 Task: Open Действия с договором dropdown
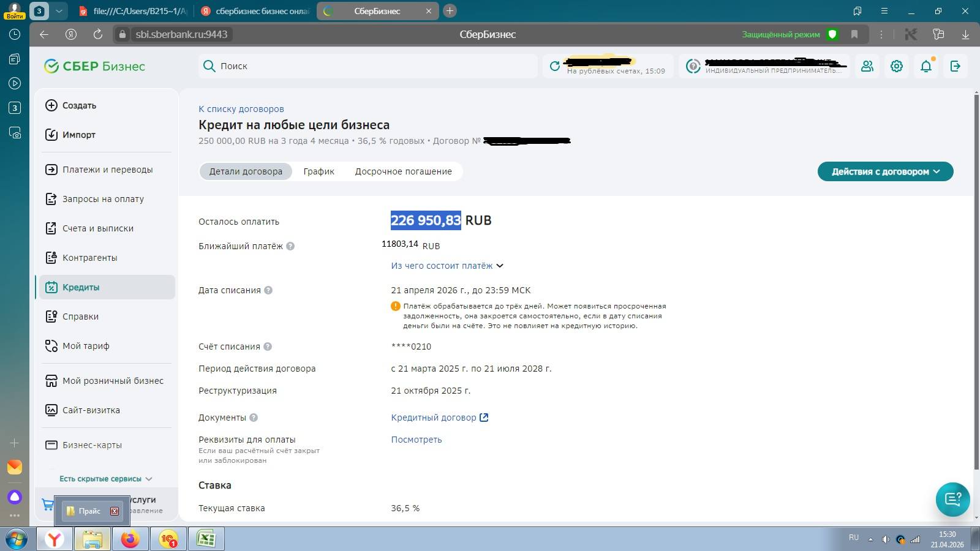pos(885,171)
